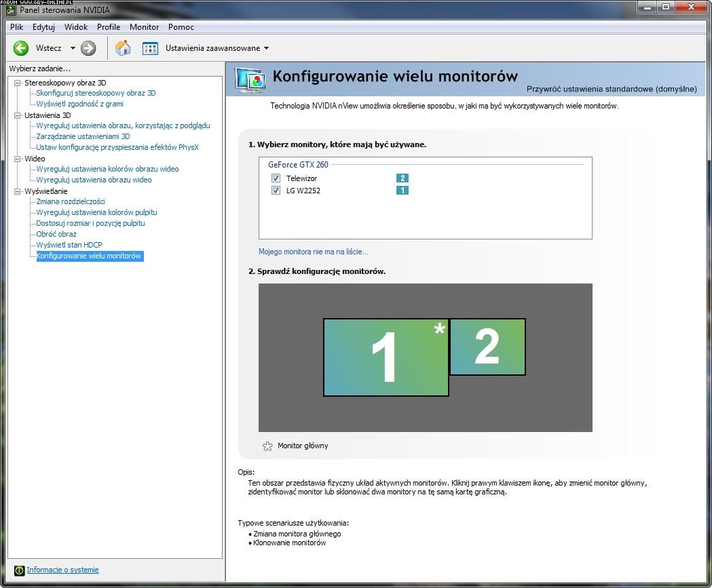Viewport: 712px width, 588px height.
Task: Click the Stereoskopowy obraz 3D category label
Action: (65, 83)
